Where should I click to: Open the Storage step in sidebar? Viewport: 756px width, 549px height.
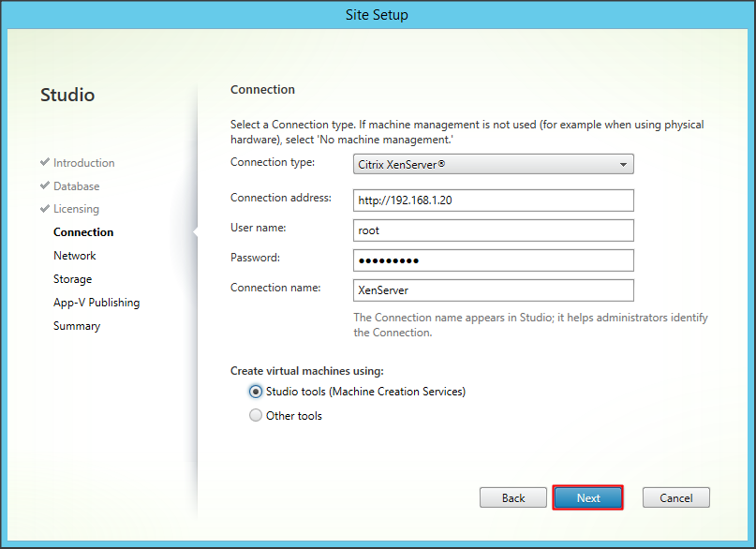pyautogui.click(x=72, y=279)
